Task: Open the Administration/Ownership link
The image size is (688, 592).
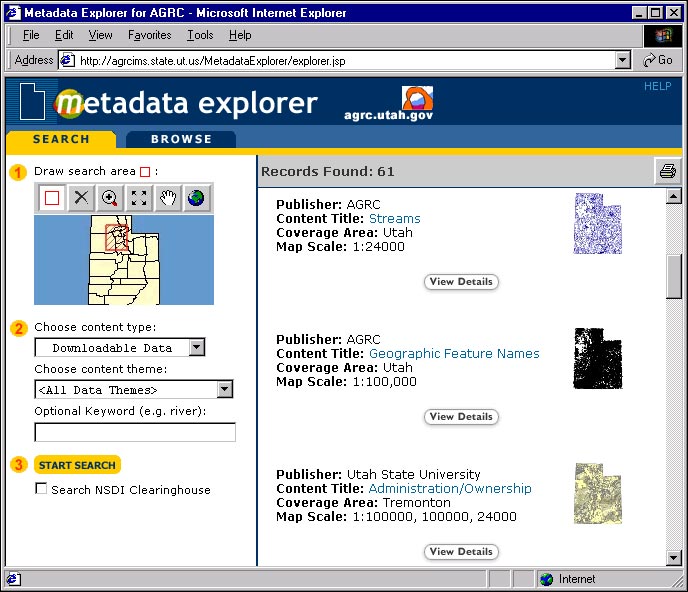Action: (x=450, y=488)
